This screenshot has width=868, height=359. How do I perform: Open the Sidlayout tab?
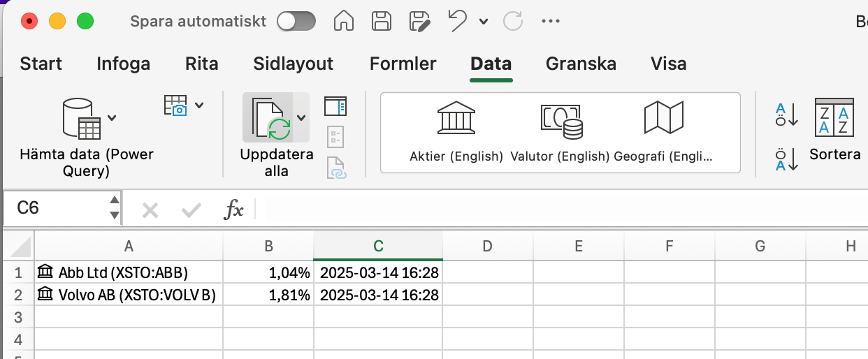click(294, 64)
